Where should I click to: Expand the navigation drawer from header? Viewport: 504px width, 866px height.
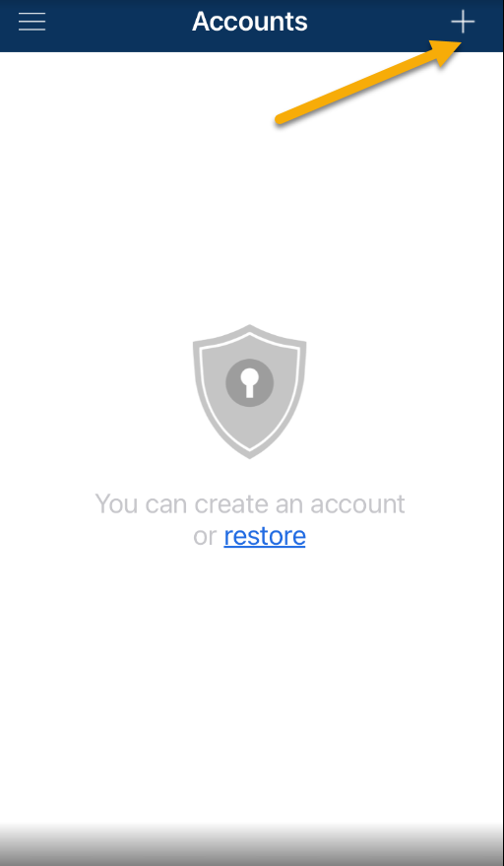tap(32, 22)
